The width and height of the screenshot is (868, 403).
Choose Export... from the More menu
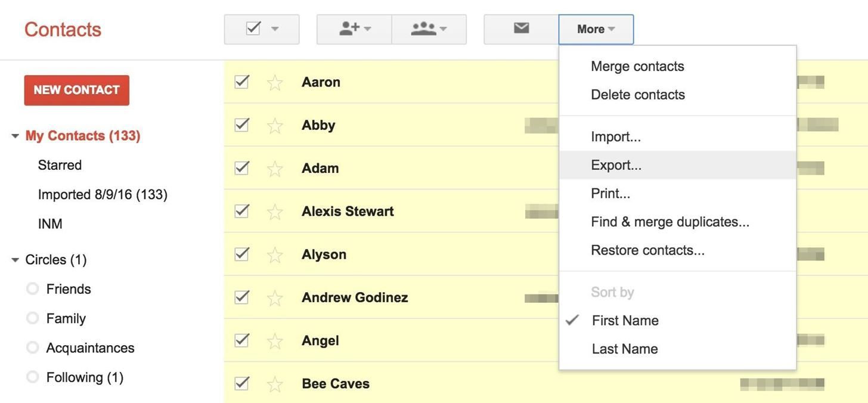point(616,165)
